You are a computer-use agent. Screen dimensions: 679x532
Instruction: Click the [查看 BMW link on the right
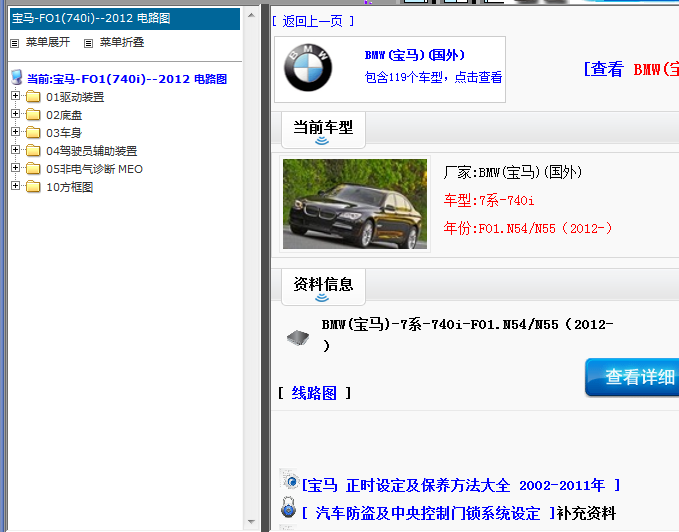631,69
